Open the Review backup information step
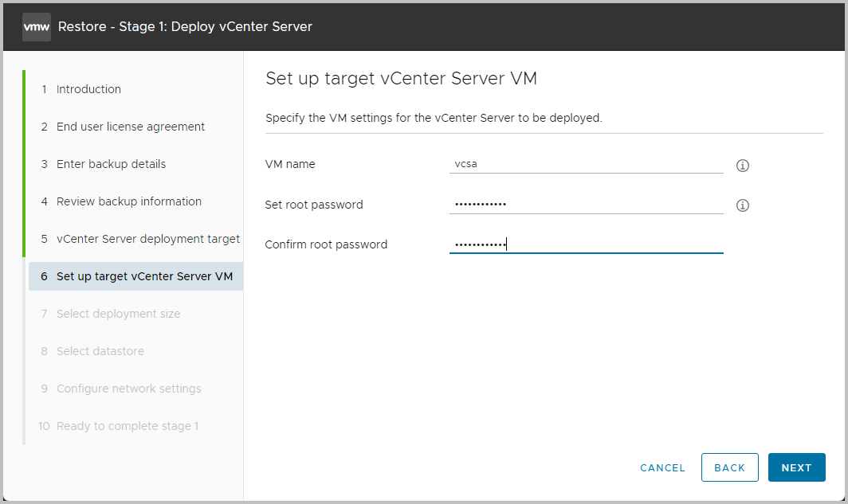This screenshot has width=848, height=504. [128, 201]
